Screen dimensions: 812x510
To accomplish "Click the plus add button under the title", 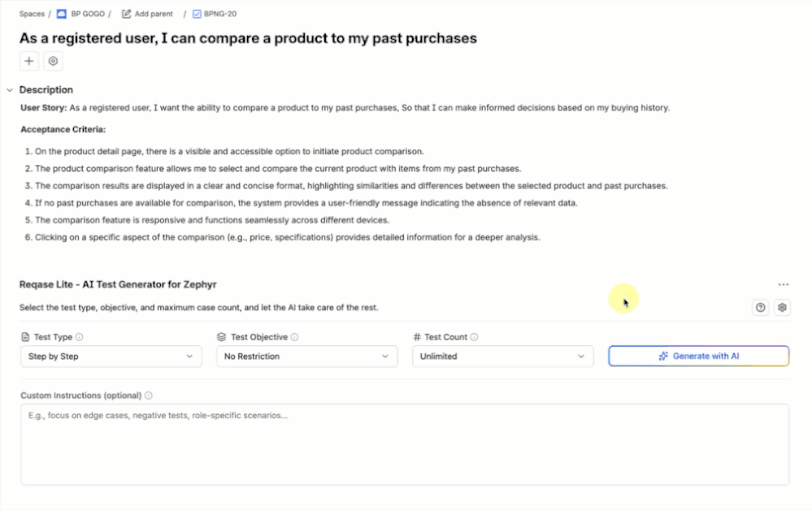I will click(29, 61).
